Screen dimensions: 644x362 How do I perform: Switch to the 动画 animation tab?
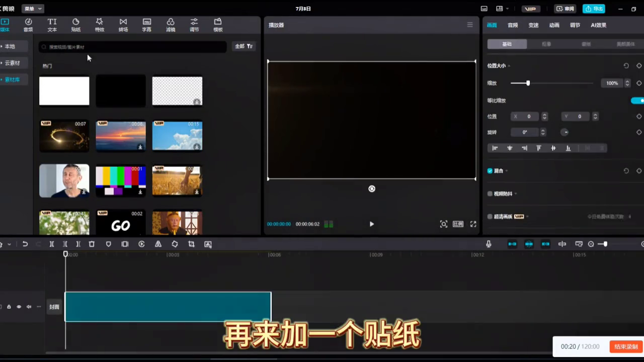554,25
